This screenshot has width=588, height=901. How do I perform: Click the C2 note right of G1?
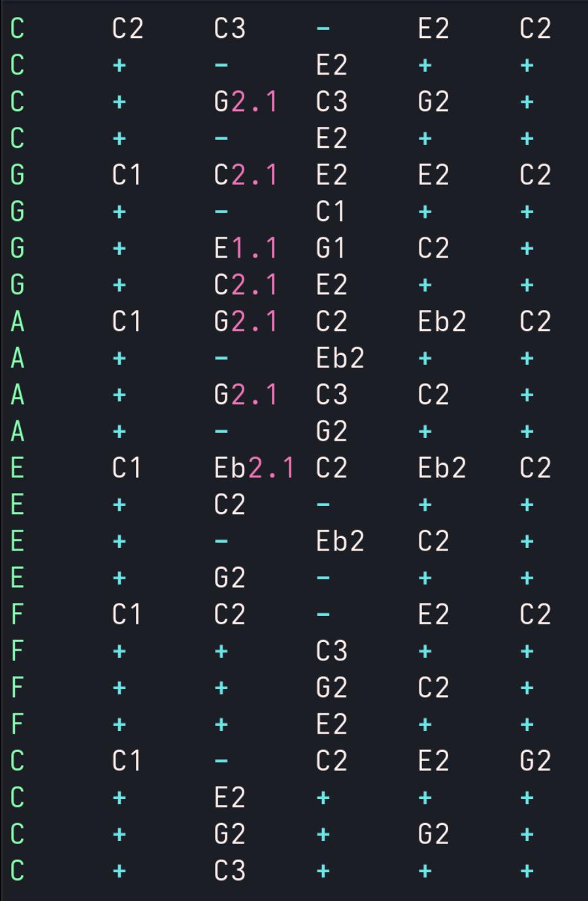click(433, 248)
